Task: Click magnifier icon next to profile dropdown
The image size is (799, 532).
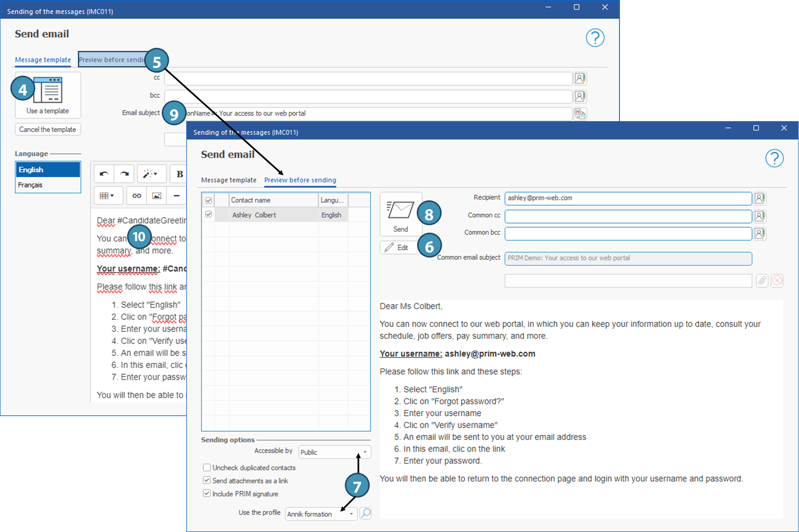Action: [365, 513]
